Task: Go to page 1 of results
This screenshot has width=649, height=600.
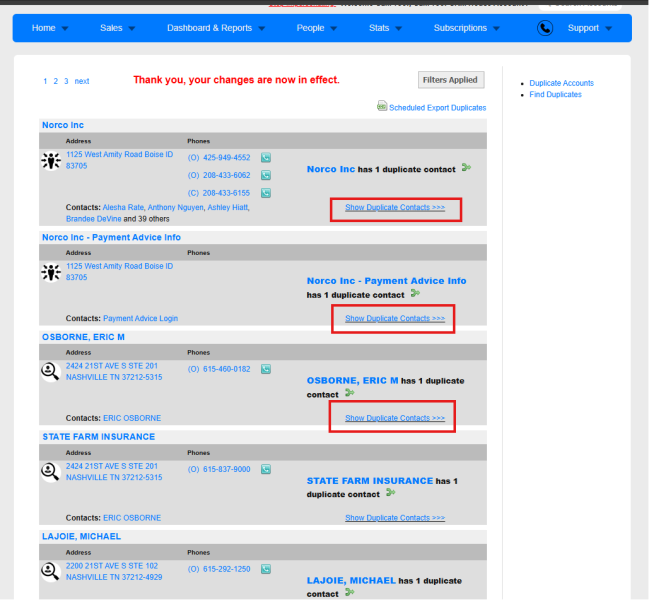Action: 45,81
